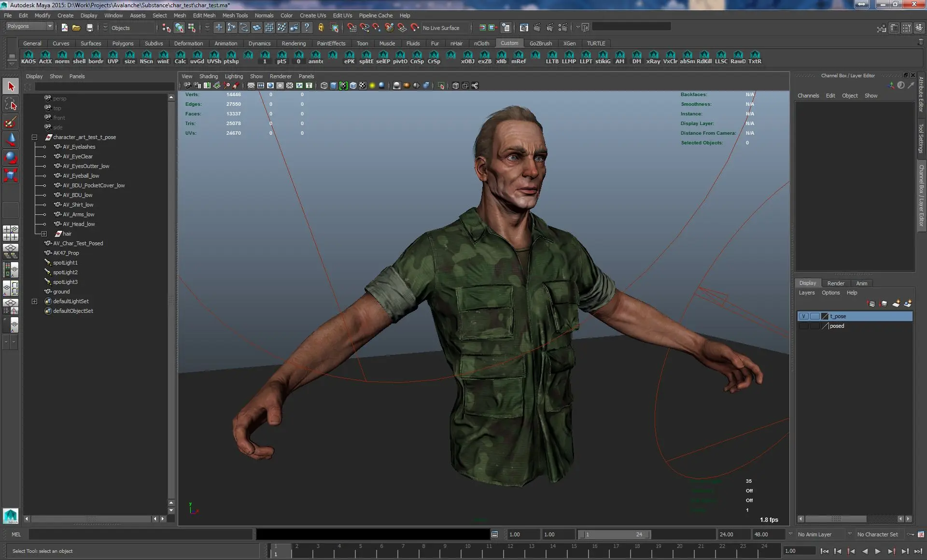Collapse character_art_test_t_pose group in outliner
Image resolution: width=927 pixels, height=560 pixels.
pos(35,137)
